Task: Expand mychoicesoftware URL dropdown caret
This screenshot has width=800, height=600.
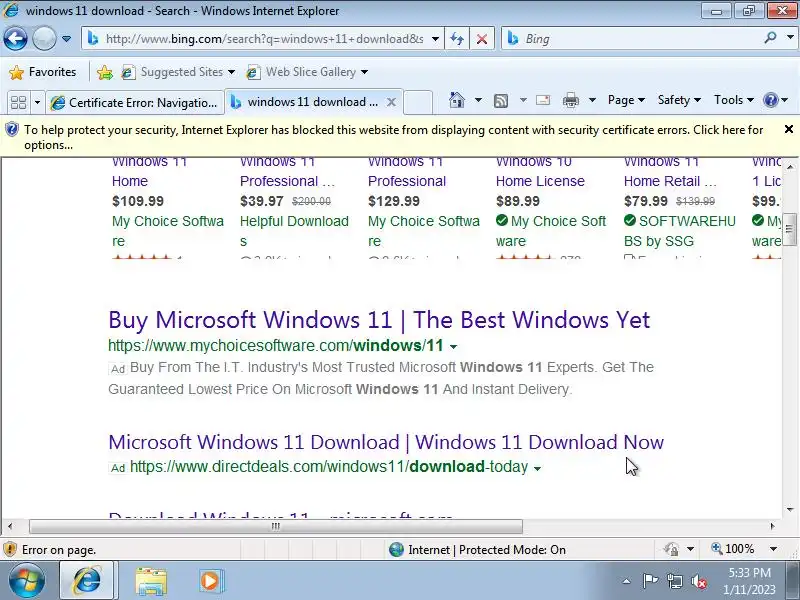Action: tap(453, 347)
